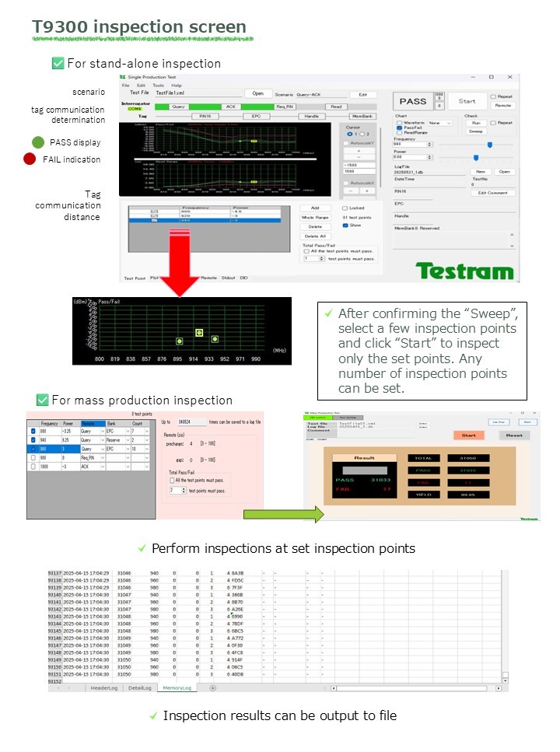Click the Delete button under Whole Range
The height and width of the screenshot is (752, 560).
315,226
